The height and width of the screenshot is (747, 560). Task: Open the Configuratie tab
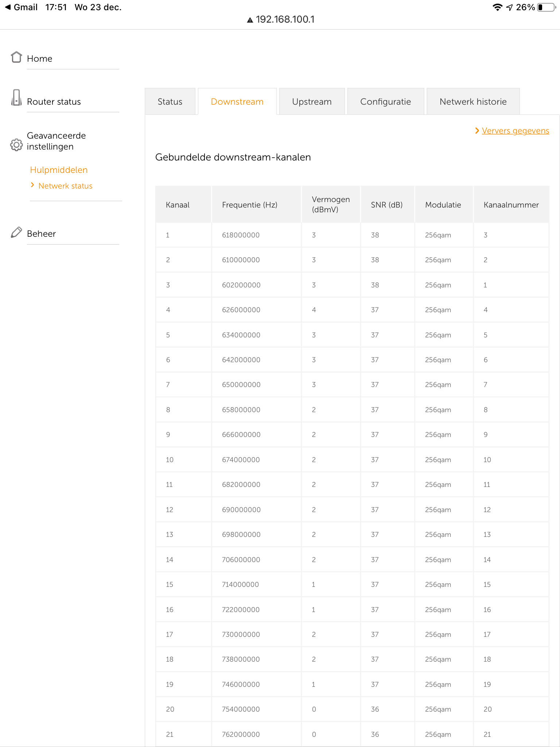coord(385,102)
